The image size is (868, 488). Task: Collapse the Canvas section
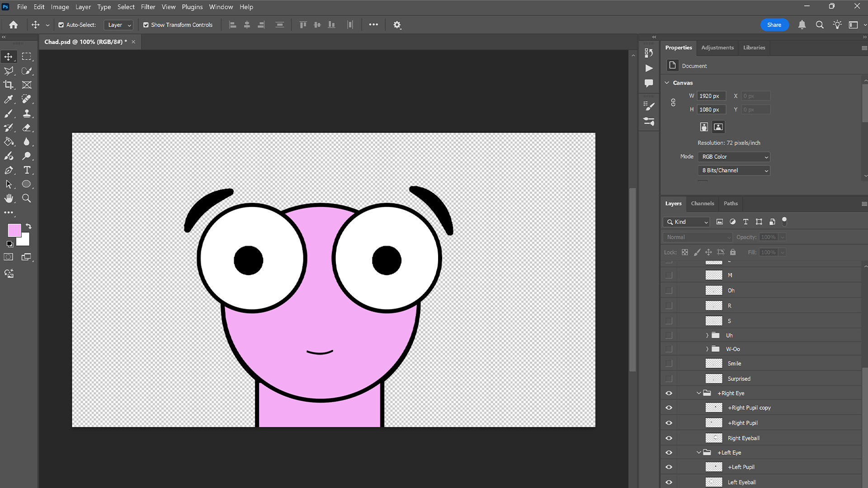667,83
